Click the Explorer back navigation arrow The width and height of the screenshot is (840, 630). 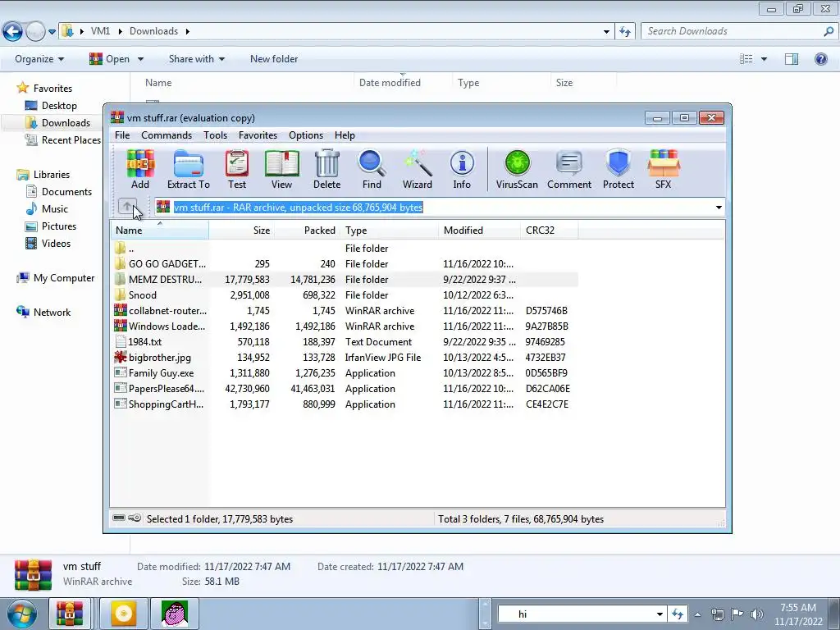(13, 32)
